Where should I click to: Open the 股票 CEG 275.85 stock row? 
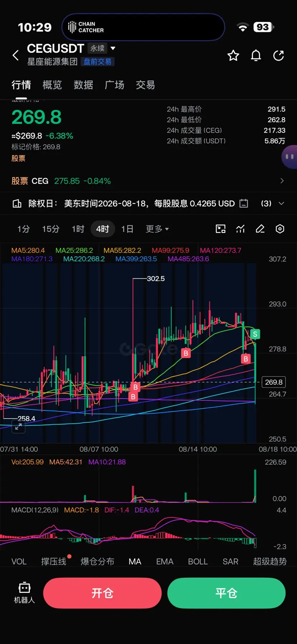point(148,181)
